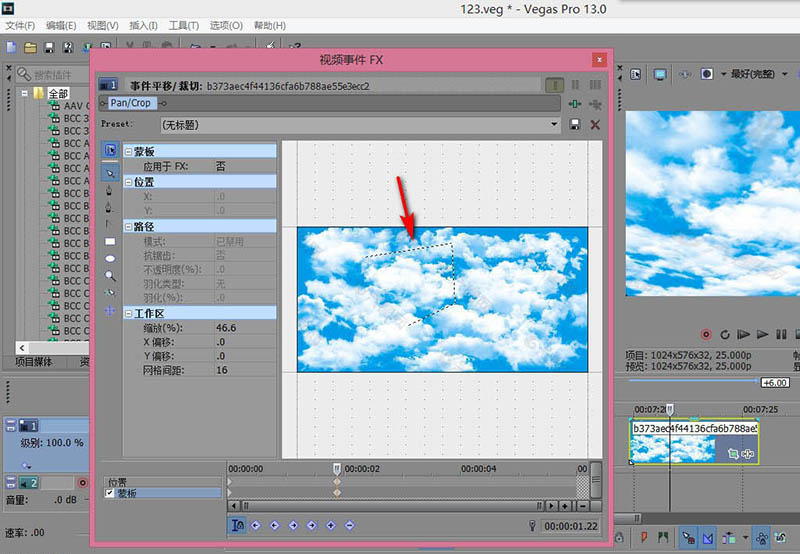Click Play From Start in preview transport
This screenshot has width=800, height=554.
pyautogui.click(x=743, y=335)
